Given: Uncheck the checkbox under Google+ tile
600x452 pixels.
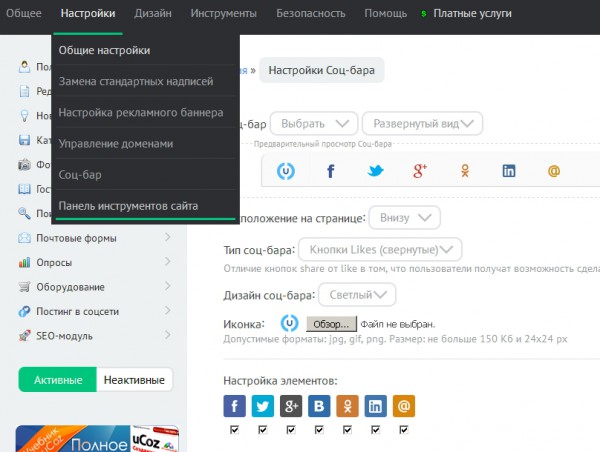Looking at the screenshot, I should pyautogui.click(x=291, y=430).
